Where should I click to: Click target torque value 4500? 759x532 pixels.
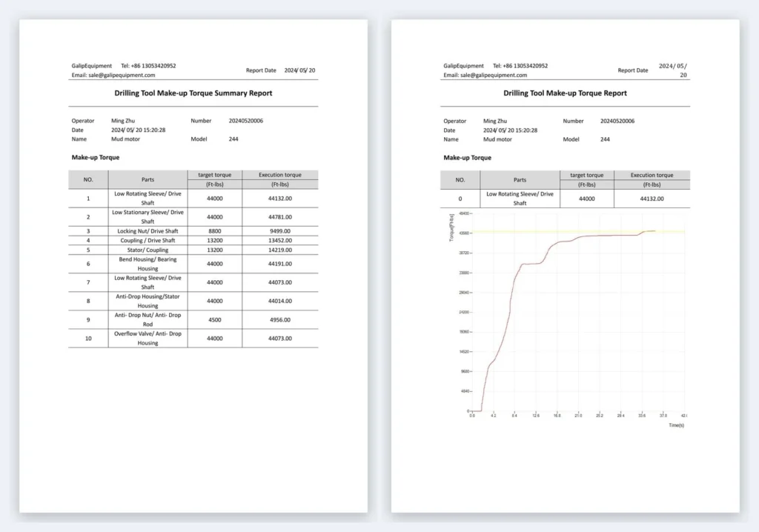tap(215, 319)
